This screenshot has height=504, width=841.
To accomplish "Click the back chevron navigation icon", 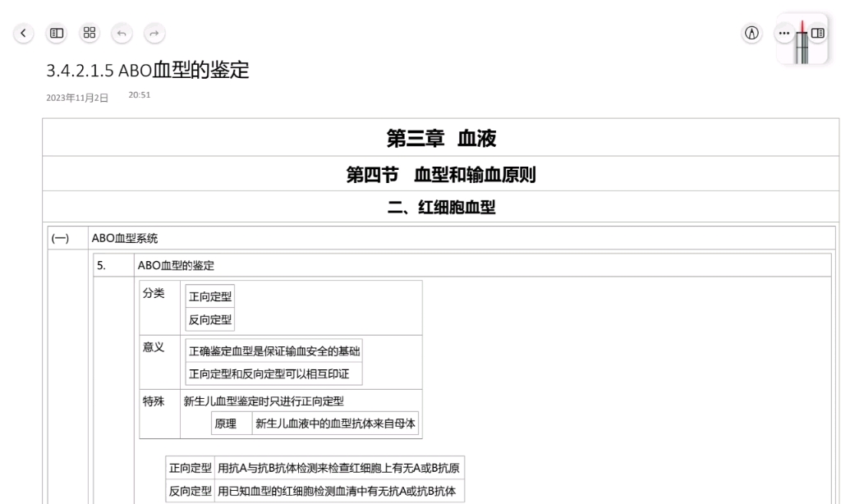I will [22, 34].
